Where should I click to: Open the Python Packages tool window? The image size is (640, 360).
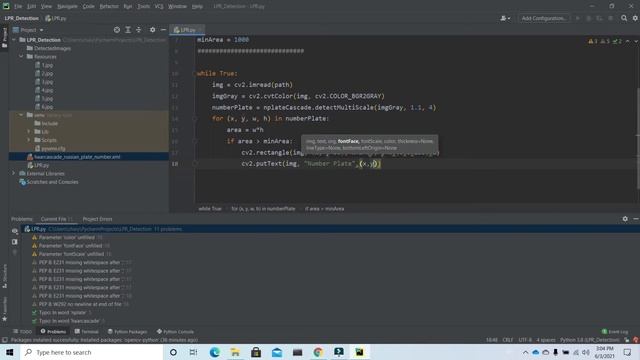[127, 331]
